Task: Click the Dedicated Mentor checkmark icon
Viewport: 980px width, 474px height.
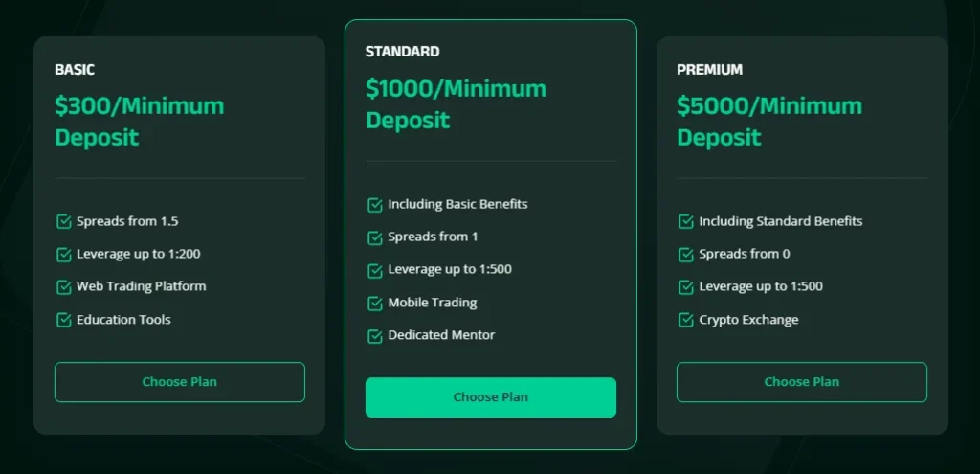Action: pos(375,336)
